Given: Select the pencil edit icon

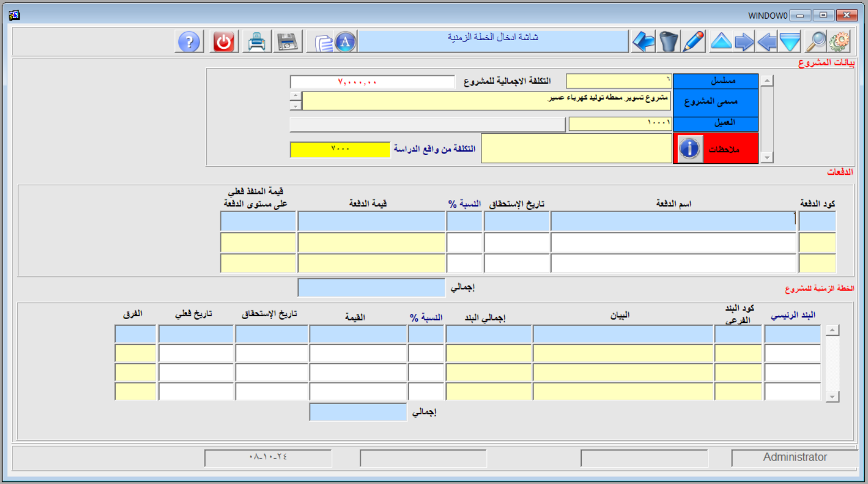Looking at the screenshot, I should (694, 42).
